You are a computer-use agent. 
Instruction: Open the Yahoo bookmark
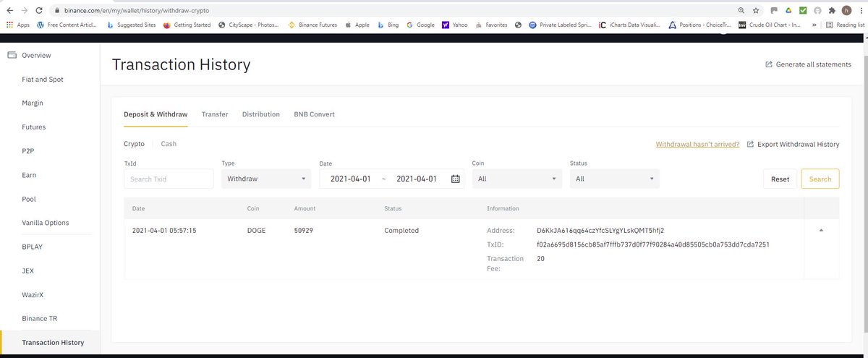(454, 25)
